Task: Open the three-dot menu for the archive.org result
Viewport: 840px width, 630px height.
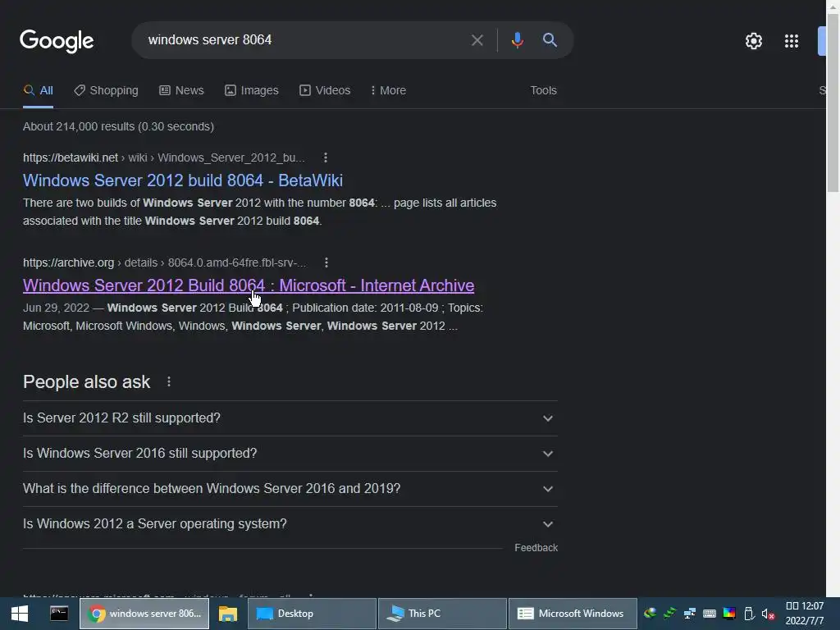Action: [326, 262]
